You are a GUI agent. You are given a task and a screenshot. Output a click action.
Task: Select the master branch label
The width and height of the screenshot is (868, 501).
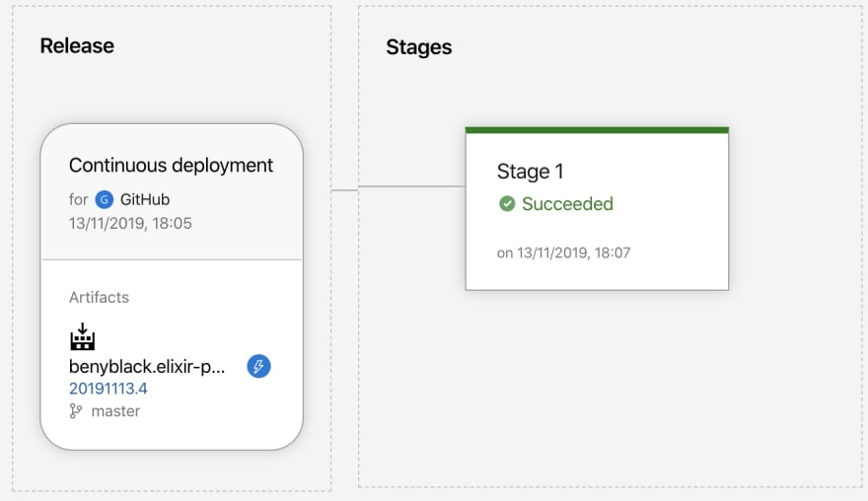(115, 411)
